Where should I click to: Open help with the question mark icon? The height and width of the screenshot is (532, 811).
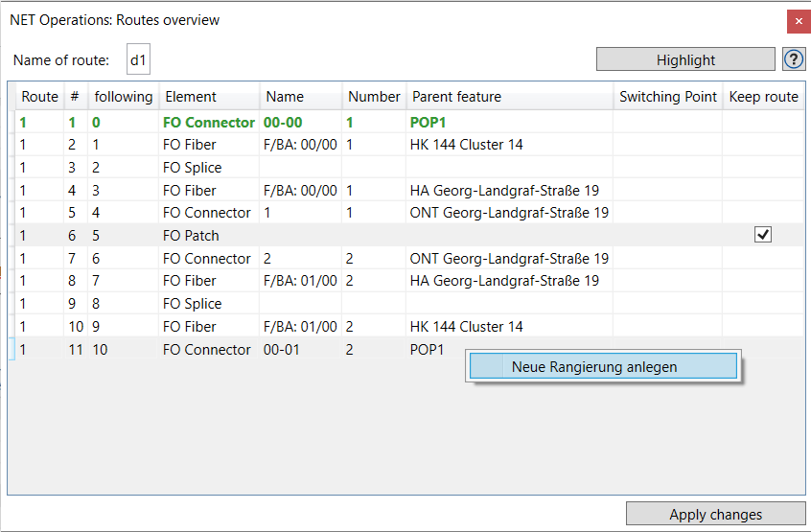click(x=794, y=59)
